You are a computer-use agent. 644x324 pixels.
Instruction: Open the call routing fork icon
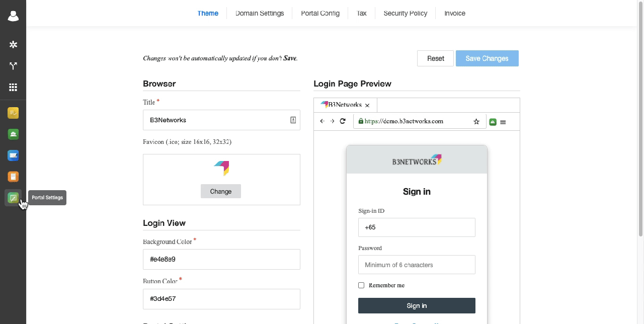pos(13,66)
